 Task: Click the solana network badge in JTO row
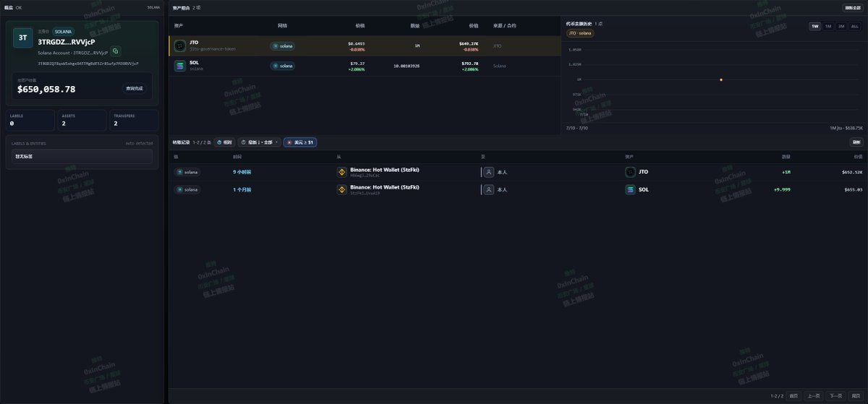click(x=283, y=46)
